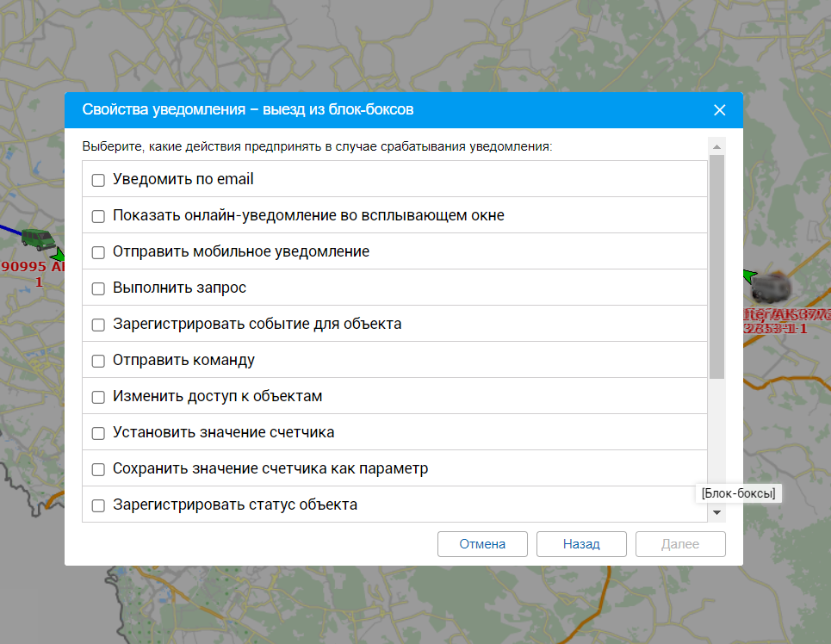Check 'Зарегистрировать статус объекта' checkbox
Screen dimensions: 831x644
(98, 505)
